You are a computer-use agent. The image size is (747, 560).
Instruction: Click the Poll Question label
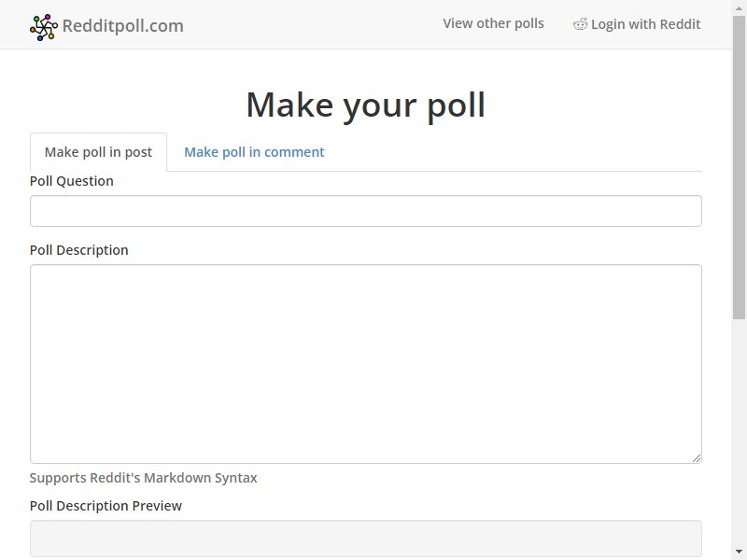(x=72, y=181)
